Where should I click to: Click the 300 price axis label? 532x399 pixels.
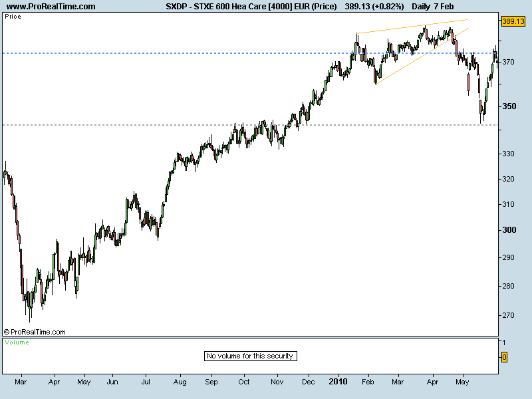pos(509,229)
